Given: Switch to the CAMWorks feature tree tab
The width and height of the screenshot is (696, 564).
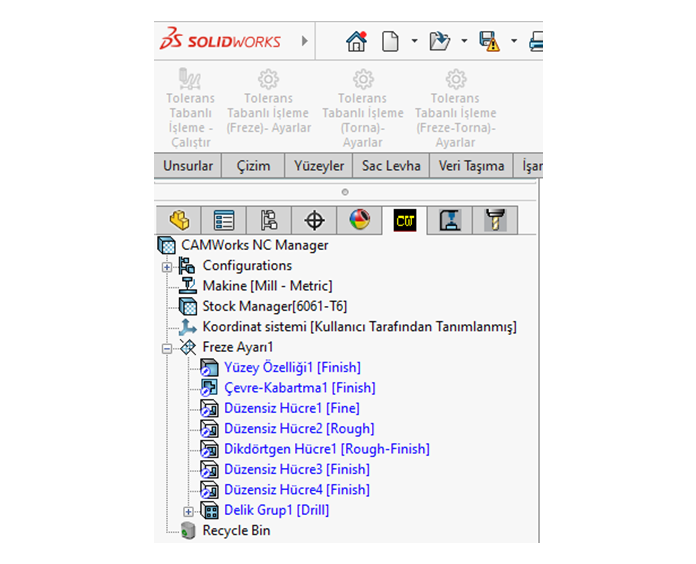Looking at the screenshot, I should pos(405,220).
